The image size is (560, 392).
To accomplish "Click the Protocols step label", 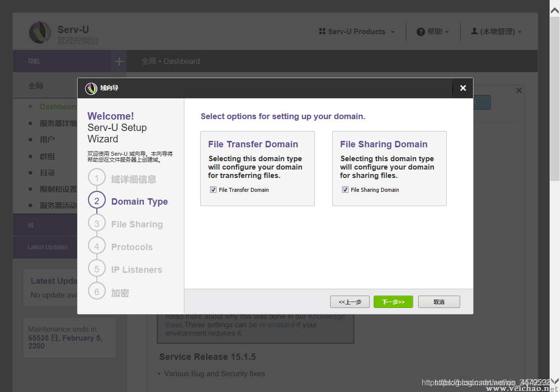I will pyautogui.click(x=132, y=247).
